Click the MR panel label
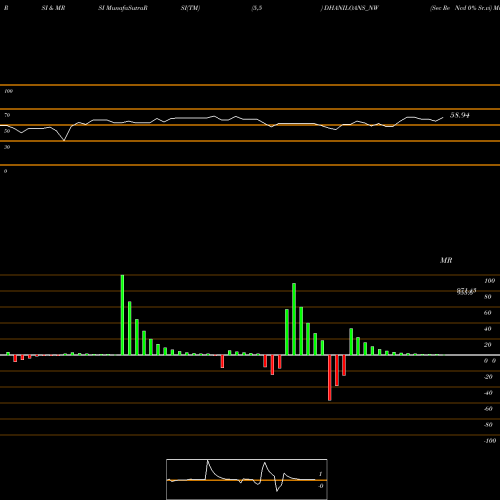Viewport: 500px width, 500px height. (x=446, y=260)
